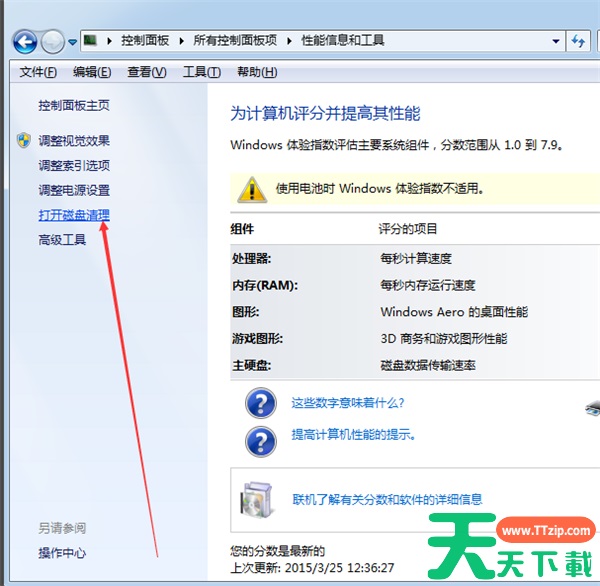Image resolution: width=600 pixels, height=586 pixels.
Task: Open 调整索引选项
Action: tap(74, 166)
